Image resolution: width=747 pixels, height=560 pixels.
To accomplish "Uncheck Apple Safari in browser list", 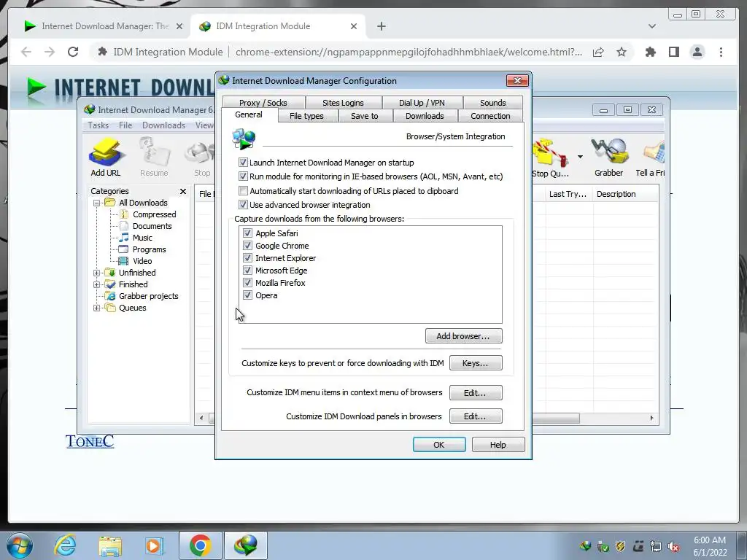I will pos(247,233).
